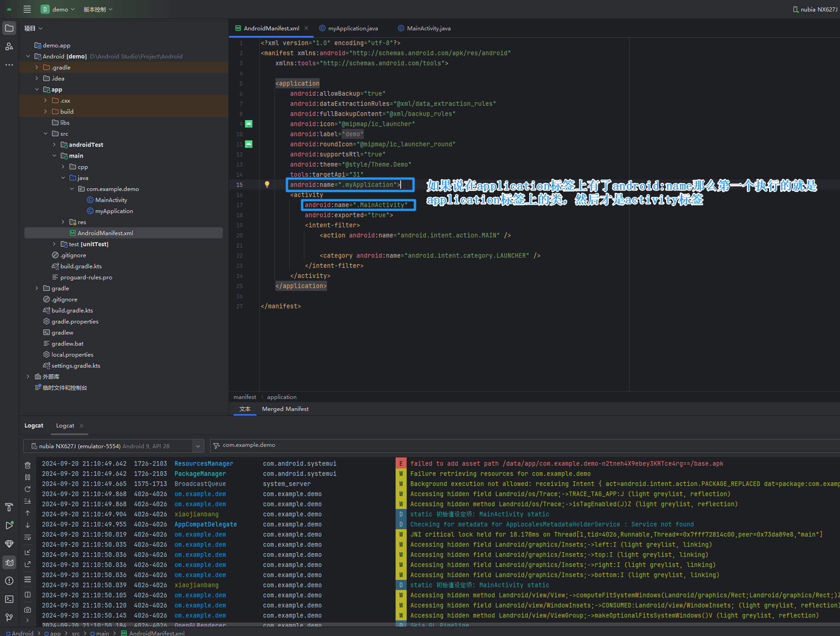This screenshot has height=636, width=840.
Task: Click the application breadcrumb in the editor
Action: click(x=281, y=397)
